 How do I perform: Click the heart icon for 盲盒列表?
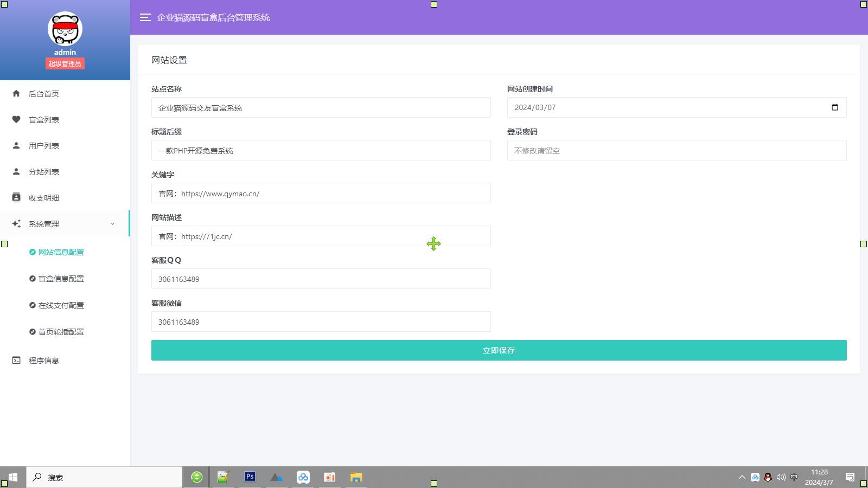16,119
